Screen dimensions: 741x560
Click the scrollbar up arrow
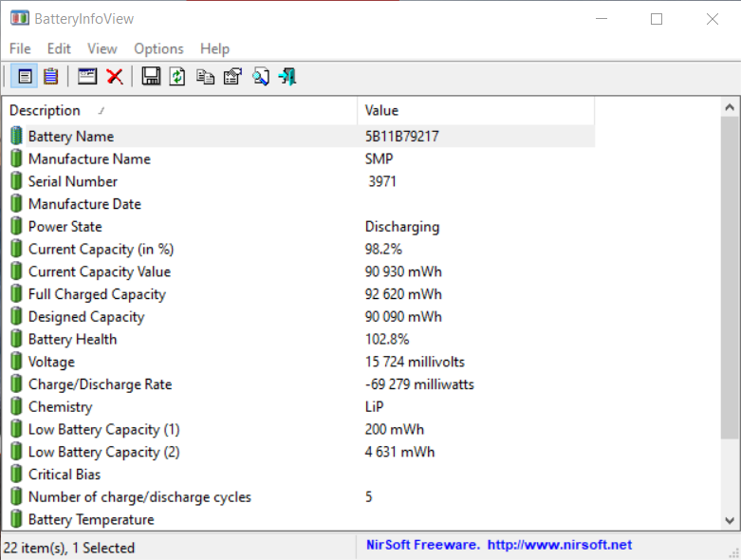(730, 108)
